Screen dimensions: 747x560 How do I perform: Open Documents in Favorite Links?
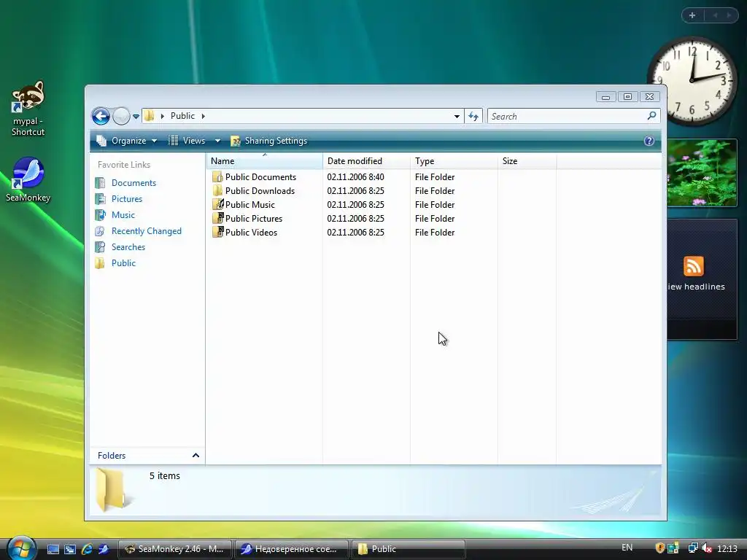point(133,183)
